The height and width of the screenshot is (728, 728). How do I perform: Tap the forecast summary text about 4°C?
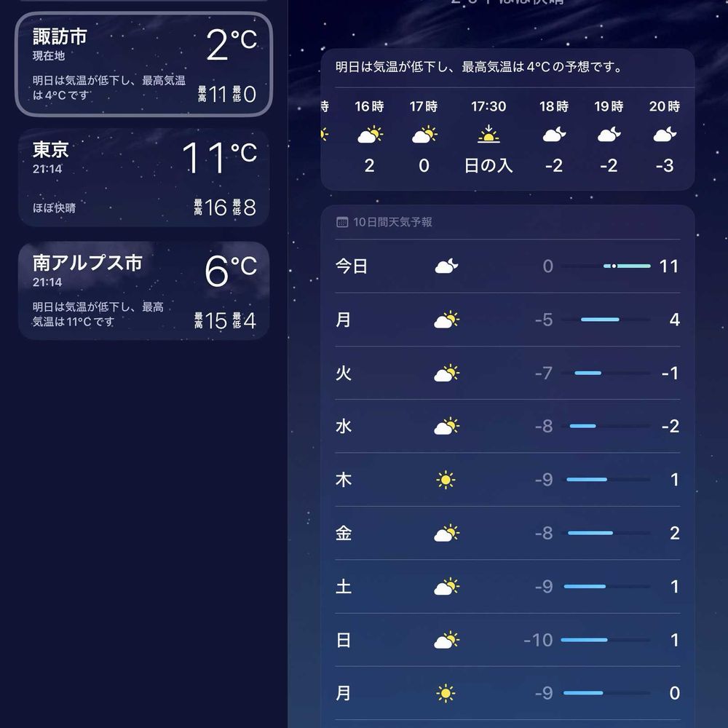click(x=479, y=67)
